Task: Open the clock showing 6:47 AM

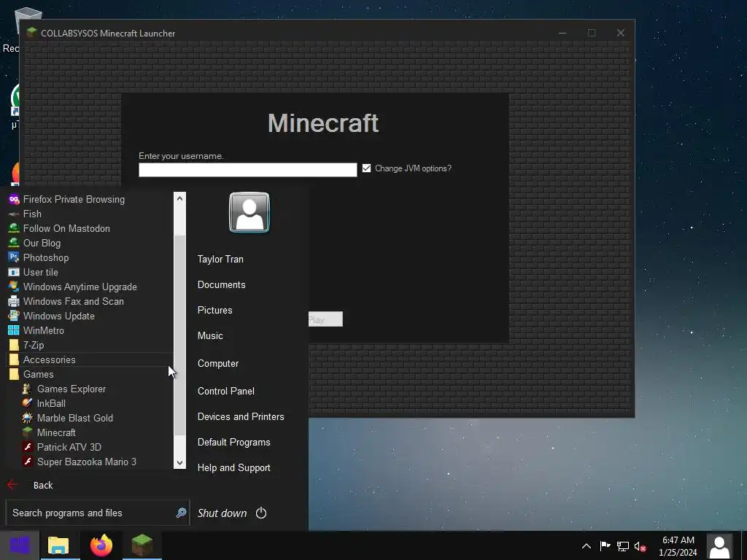Action: click(x=678, y=546)
